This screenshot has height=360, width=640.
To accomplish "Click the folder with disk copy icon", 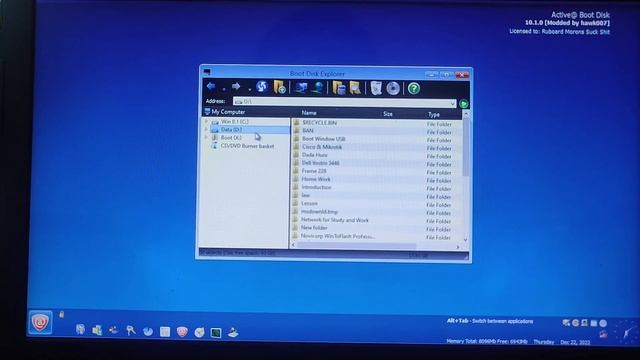I will pyautogui.click(x=339, y=88).
